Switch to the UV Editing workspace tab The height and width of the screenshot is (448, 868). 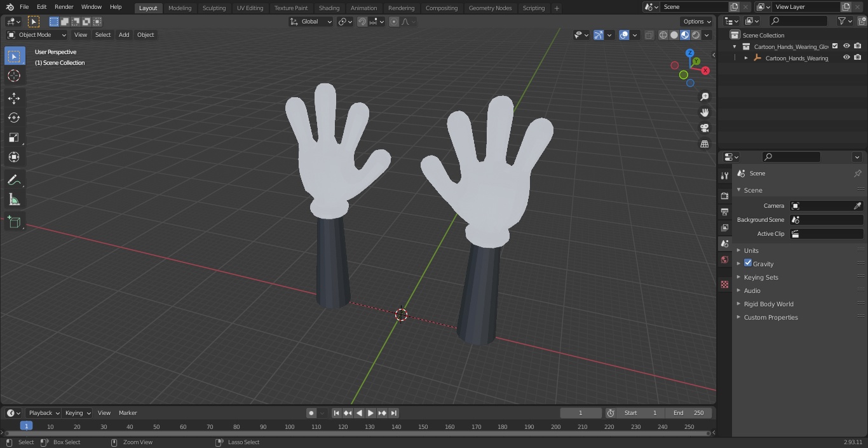pyautogui.click(x=250, y=8)
